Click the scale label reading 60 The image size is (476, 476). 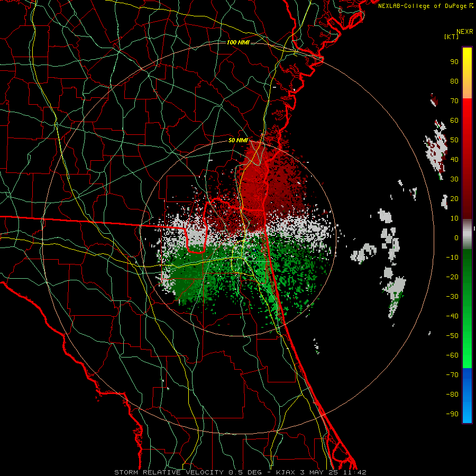[x=454, y=121]
